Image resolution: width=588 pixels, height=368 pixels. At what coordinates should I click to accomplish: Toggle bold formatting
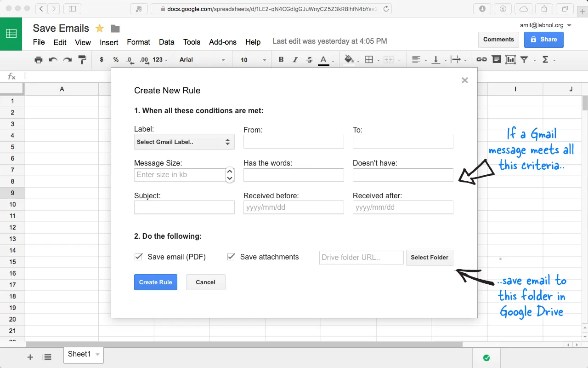[x=281, y=59]
